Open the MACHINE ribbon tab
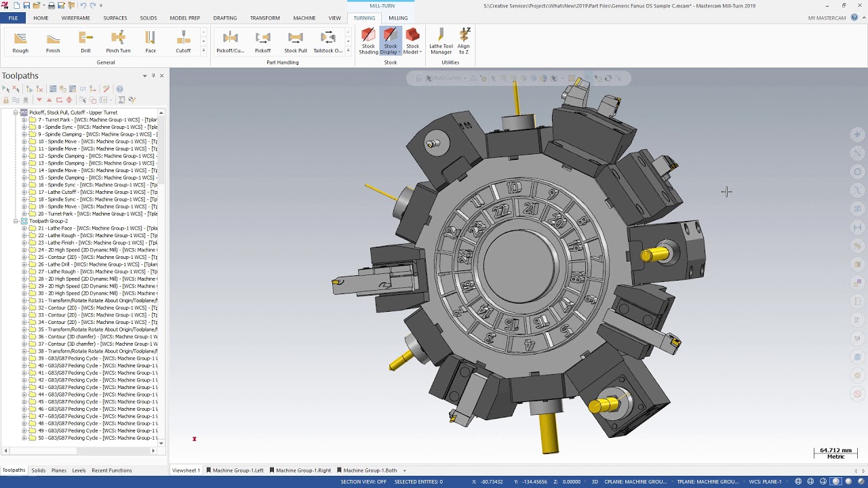 [304, 18]
